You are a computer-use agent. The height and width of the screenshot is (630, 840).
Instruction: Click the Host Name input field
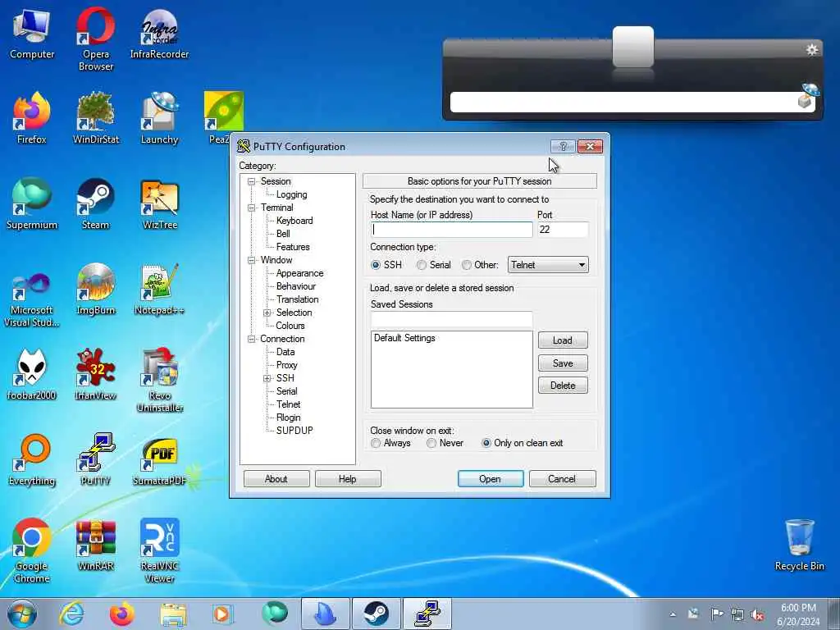(452, 230)
